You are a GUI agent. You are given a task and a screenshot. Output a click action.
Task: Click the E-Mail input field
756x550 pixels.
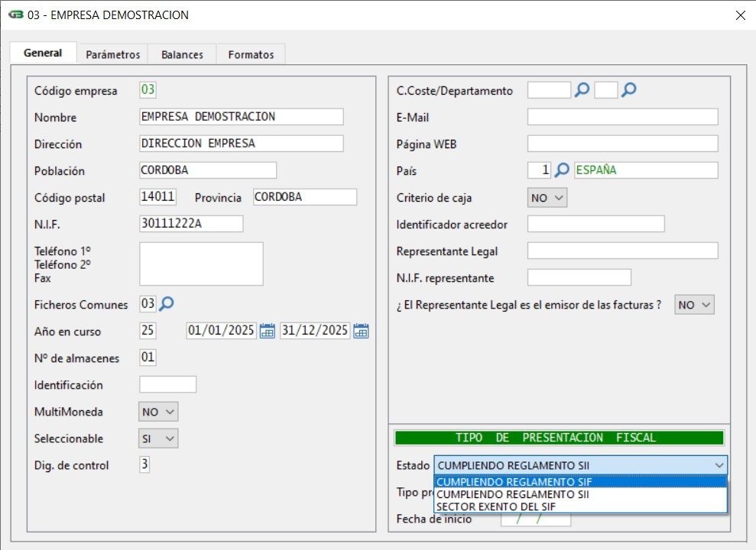point(622,117)
